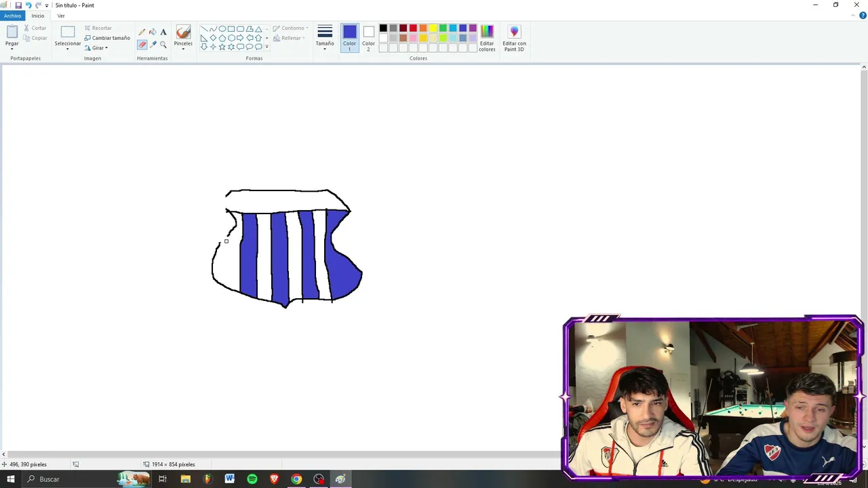The image size is (868, 488).
Task: Switch to the Inicio tab
Action: point(38,16)
